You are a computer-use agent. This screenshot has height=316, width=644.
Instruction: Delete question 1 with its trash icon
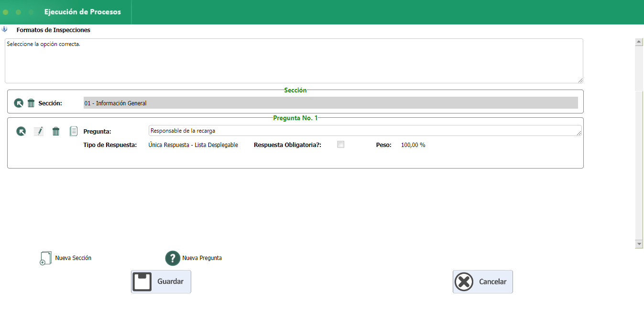56,131
